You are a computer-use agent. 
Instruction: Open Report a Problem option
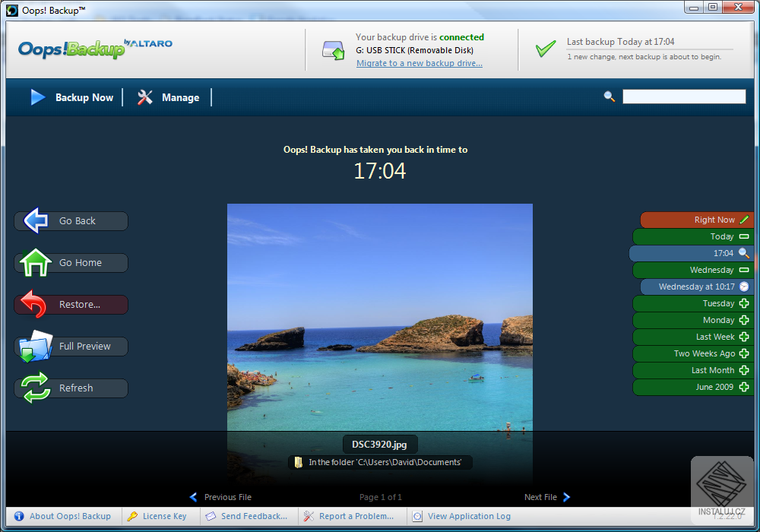[356, 516]
